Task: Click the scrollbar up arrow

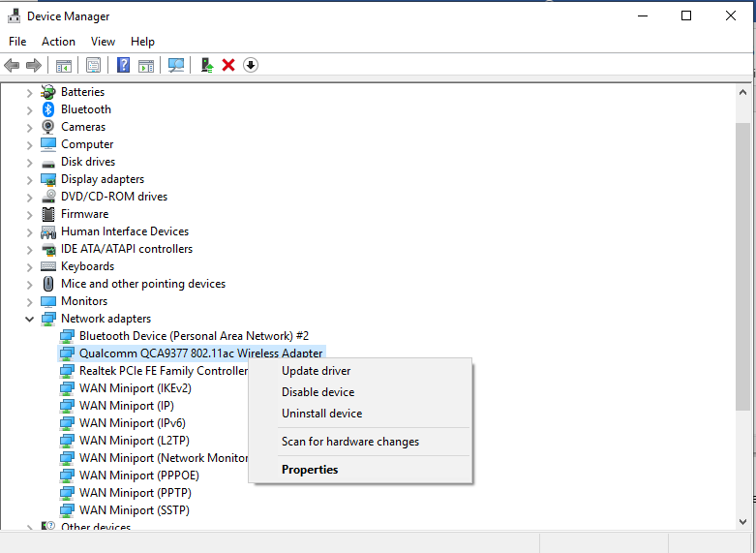Action: coord(742,92)
